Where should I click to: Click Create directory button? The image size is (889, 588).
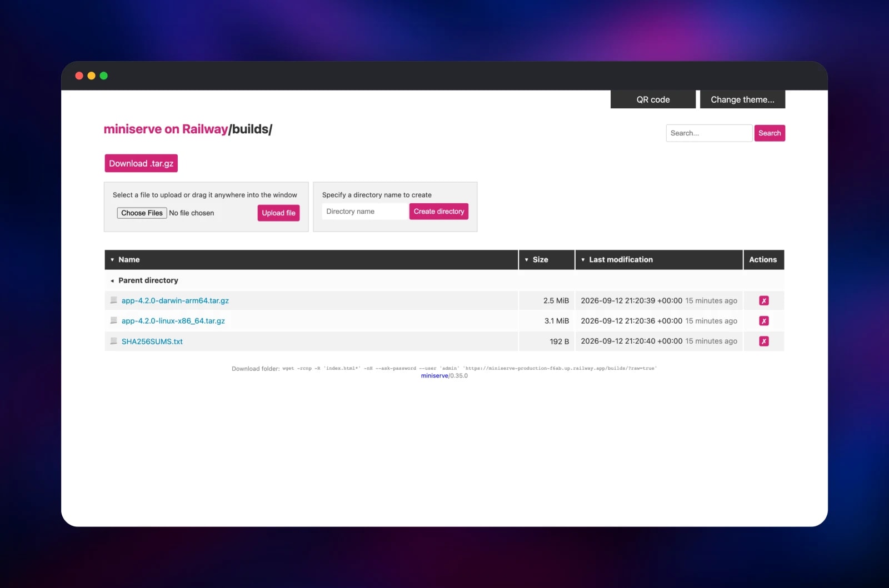coord(439,212)
